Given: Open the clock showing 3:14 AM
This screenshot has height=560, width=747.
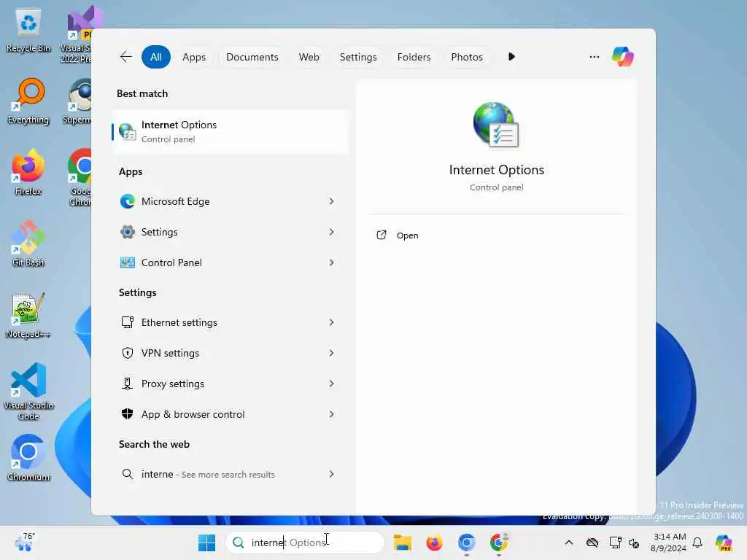Looking at the screenshot, I should pos(668,542).
